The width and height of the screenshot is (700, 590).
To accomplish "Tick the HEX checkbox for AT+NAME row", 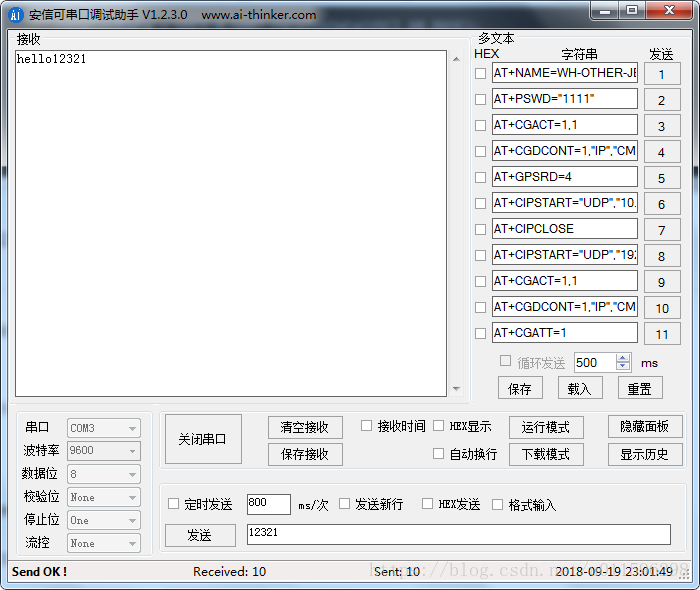I will (x=480, y=73).
